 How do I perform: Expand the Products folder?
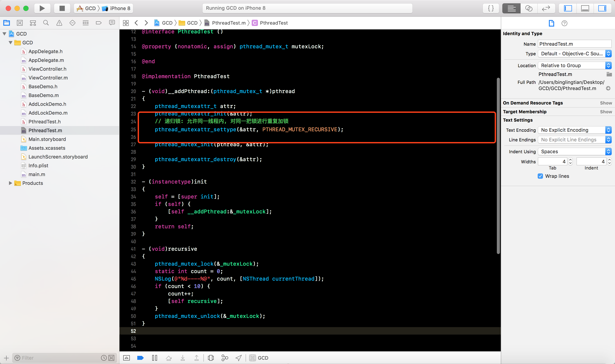[x=10, y=183]
